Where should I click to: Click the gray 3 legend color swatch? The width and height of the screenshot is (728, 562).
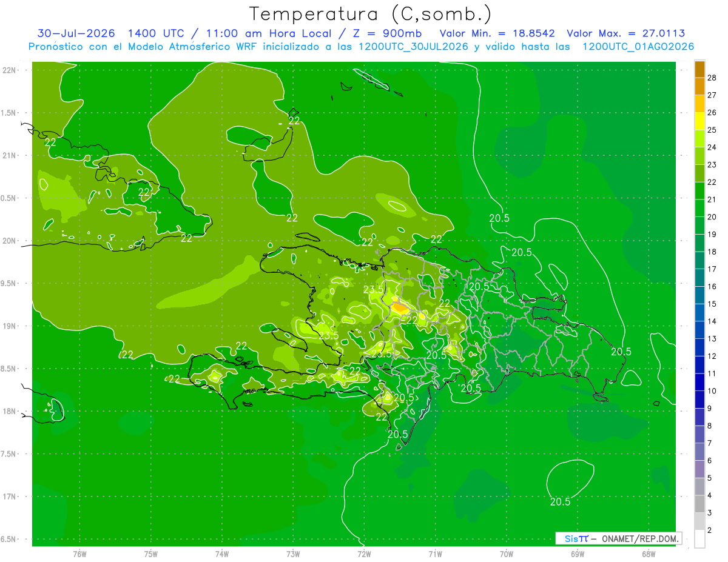(699, 504)
